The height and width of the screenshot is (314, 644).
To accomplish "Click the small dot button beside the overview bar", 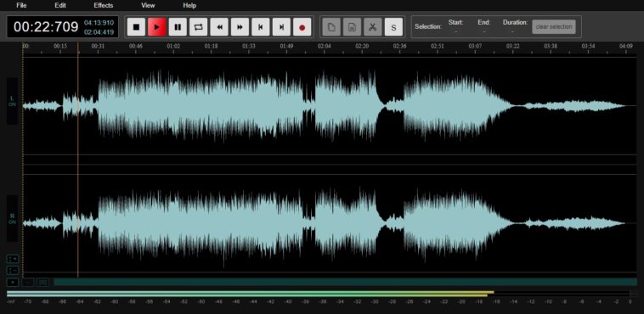I will 13,283.
